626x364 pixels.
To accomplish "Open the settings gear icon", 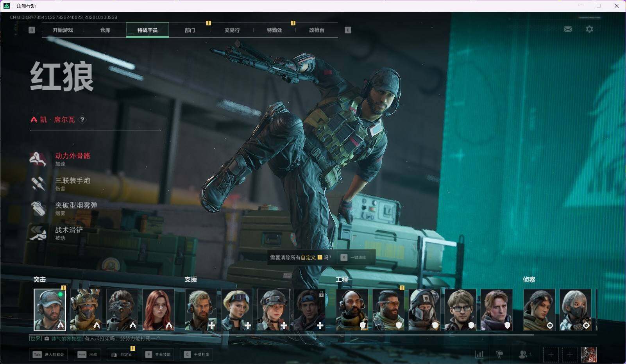I will 589,29.
